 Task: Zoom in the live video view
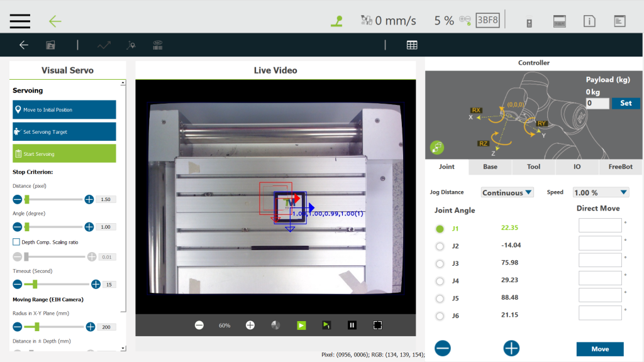pyautogui.click(x=250, y=325)
